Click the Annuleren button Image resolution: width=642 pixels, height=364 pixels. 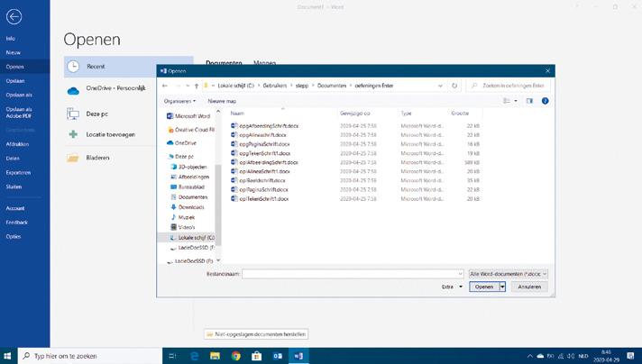click(529, 287)
